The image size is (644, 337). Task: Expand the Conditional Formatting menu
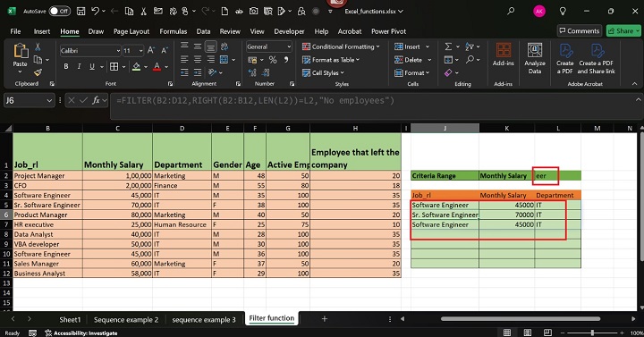click(341, 46)
